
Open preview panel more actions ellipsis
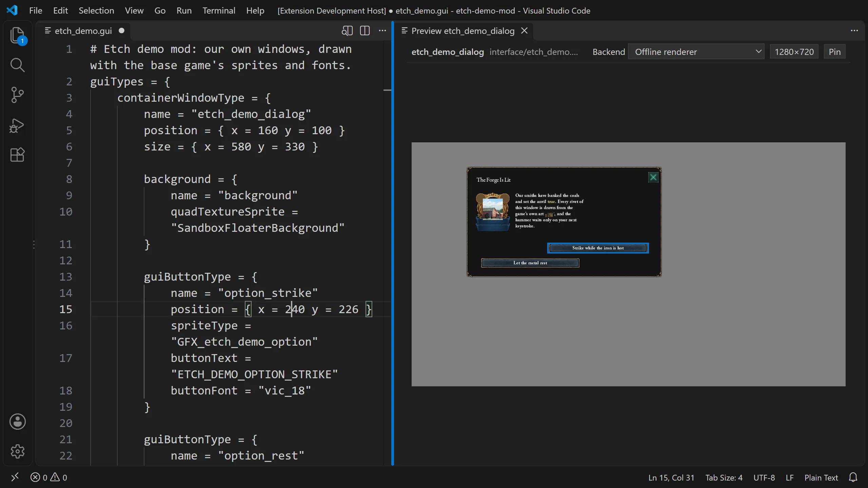[854, 31]
